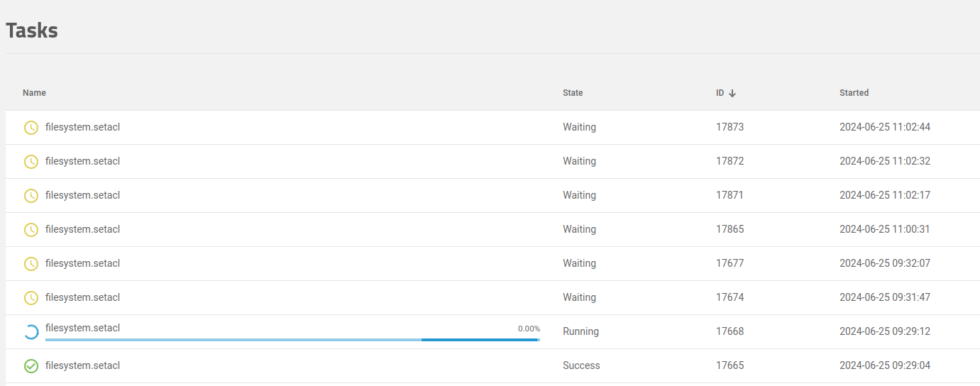The image size is (980, 386).
Task: Click the waiting clock icon for task 17677
Action: pos(31,264)
